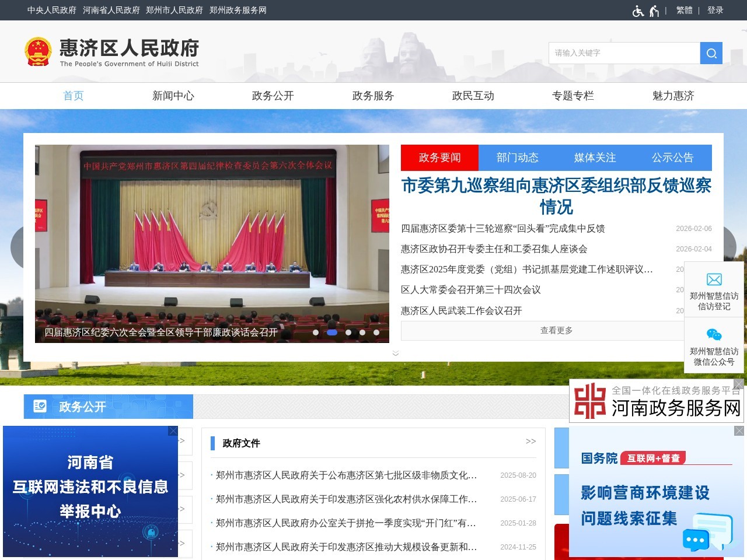Image resolution: width=747 pixels, height=560 pixels.
Task: Click the 政务公开 section header icon
Action: coord(39,407)
